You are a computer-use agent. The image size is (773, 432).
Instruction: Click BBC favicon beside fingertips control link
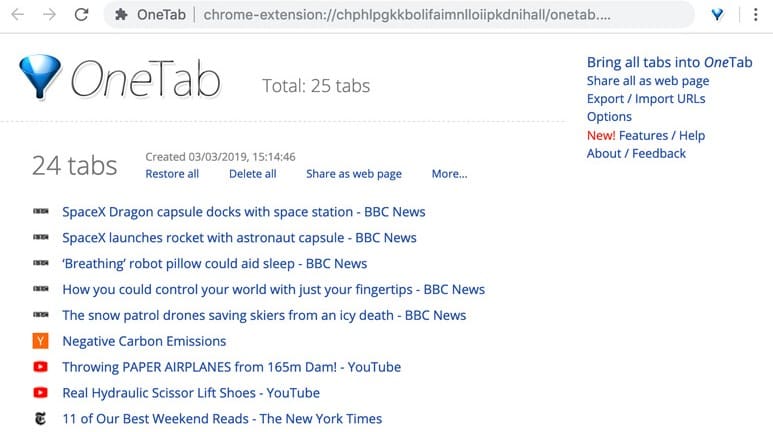(x=40, y=288)
